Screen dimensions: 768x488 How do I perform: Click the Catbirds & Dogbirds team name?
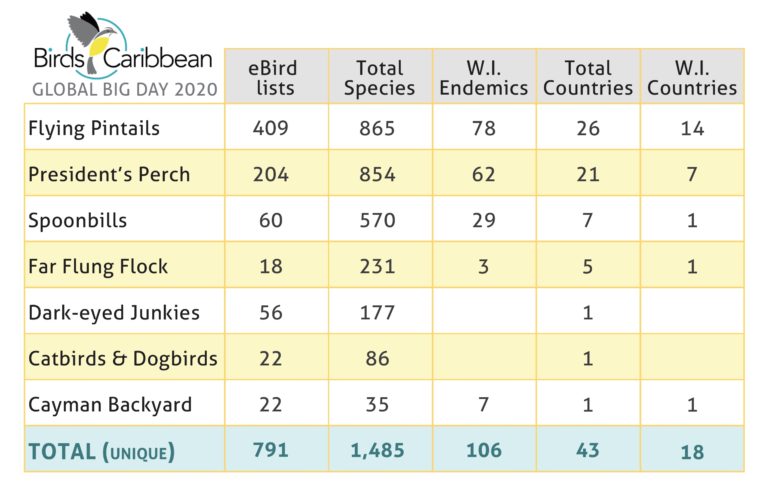[123, 358]
